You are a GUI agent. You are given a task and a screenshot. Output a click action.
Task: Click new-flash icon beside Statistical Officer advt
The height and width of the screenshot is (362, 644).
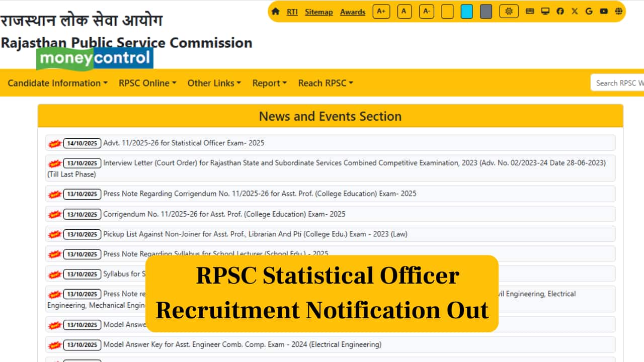point(54,143)
